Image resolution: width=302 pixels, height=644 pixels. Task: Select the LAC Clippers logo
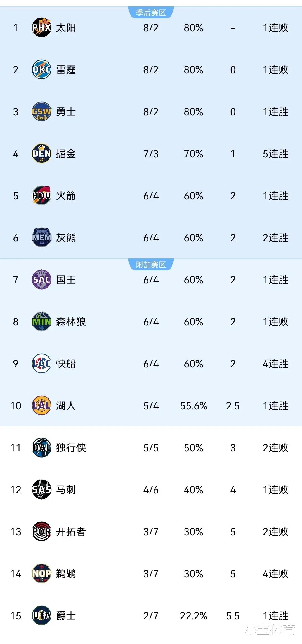pyautogui.click(x=41, y=363)
